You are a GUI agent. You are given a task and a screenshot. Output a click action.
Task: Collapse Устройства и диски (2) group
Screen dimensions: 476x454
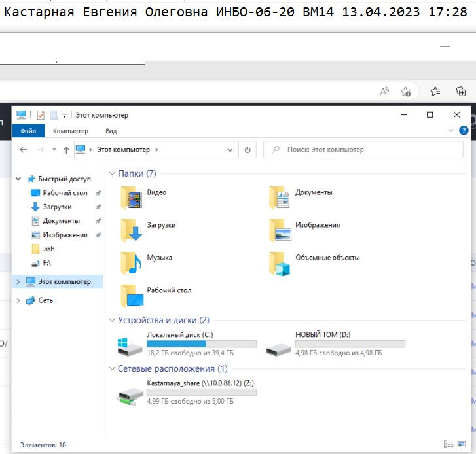[x=113, y=321]
